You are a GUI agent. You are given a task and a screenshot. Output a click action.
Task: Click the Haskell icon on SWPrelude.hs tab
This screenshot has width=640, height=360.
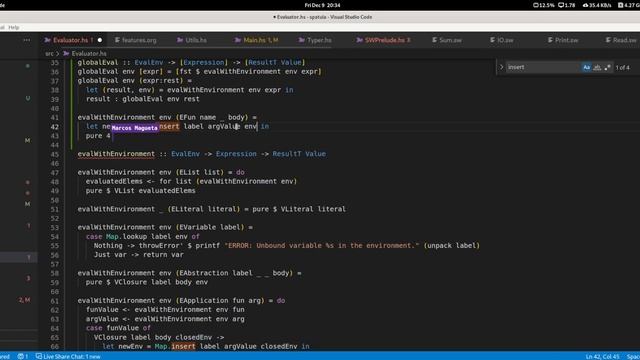click(x=359, y=40)
